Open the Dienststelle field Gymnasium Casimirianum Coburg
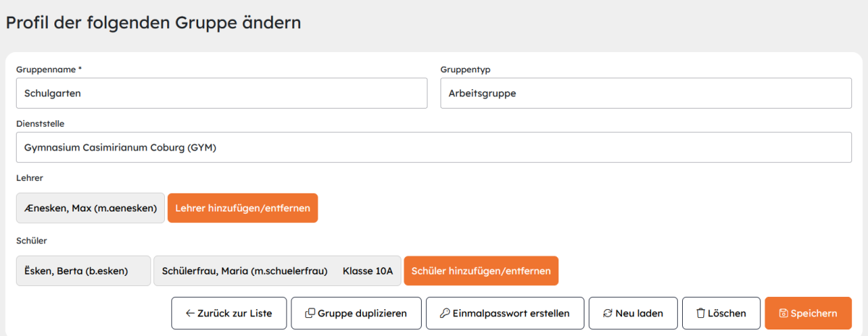 tap(434, 148)
